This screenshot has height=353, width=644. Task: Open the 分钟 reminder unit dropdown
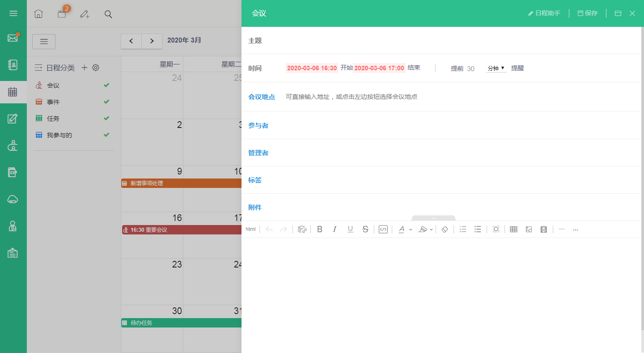pos(496,68)
